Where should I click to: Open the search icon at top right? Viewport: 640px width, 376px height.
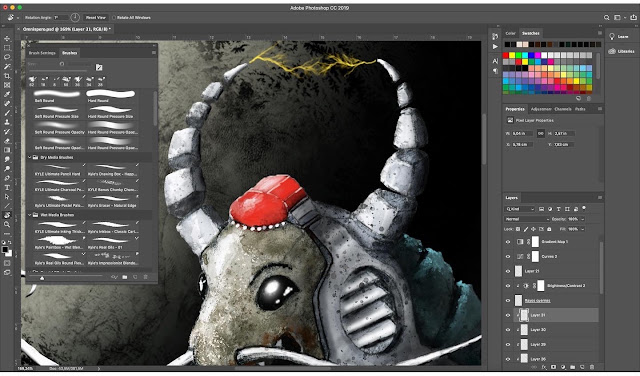607,18
